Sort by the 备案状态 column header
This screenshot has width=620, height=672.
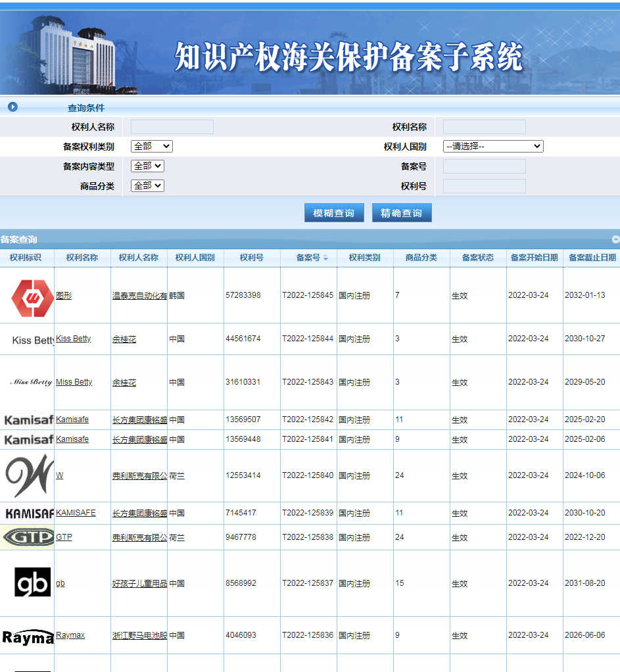click(478, 258)
